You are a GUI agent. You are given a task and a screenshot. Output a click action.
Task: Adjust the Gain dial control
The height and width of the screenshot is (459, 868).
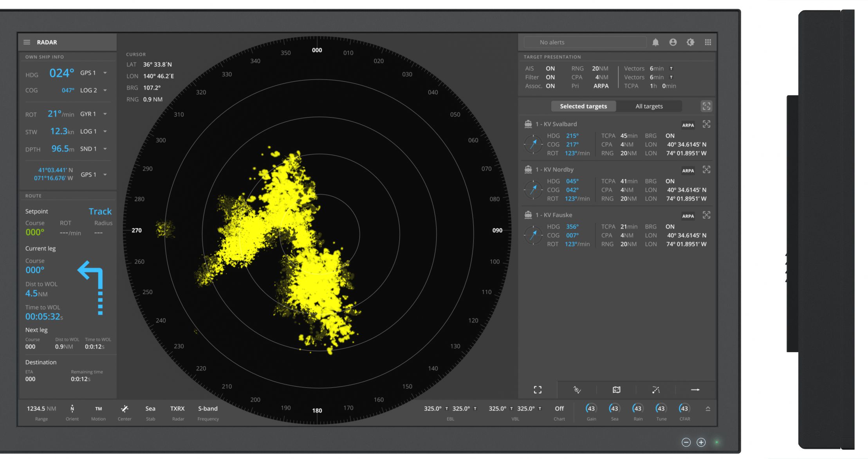[x=591, y=409]
